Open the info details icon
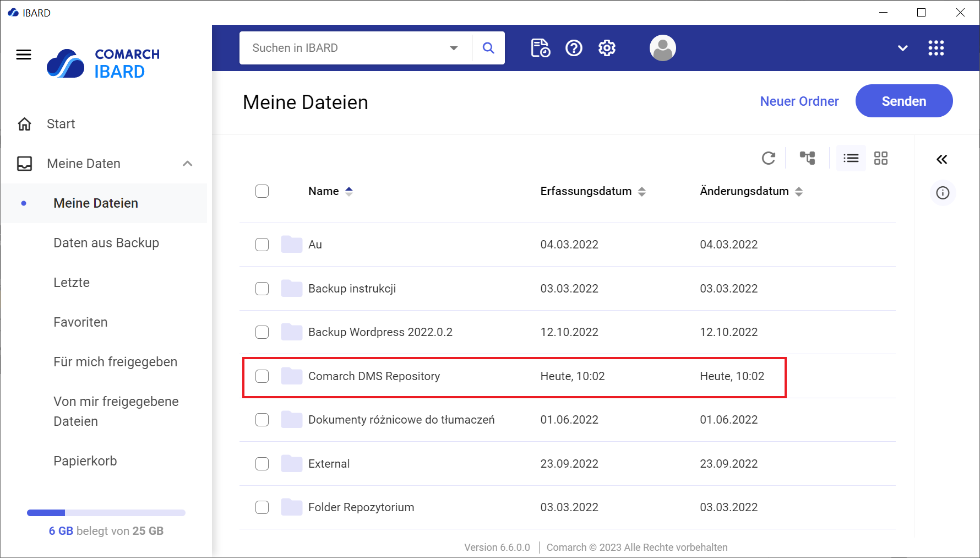The image size is (980, 558). coord(943,193)
